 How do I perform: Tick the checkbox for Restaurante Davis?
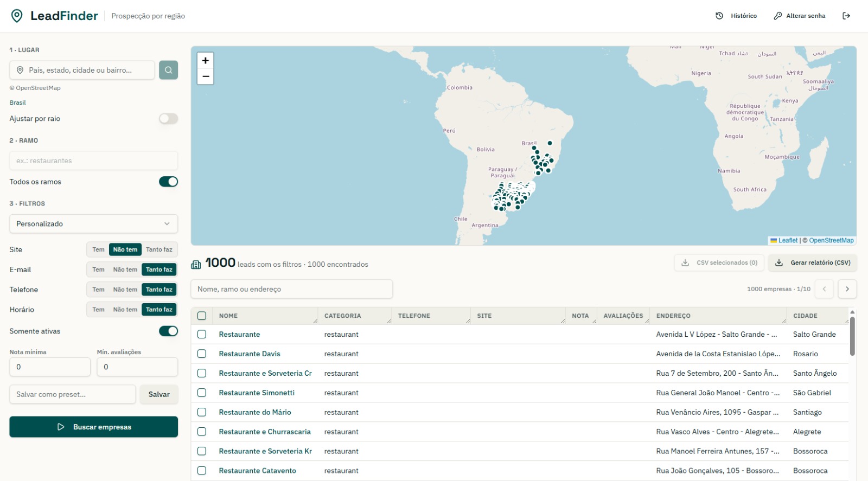[202, 354]
